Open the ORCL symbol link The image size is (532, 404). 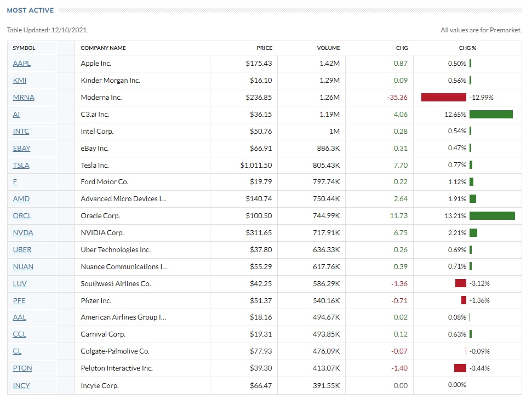(x=22, y=216)
